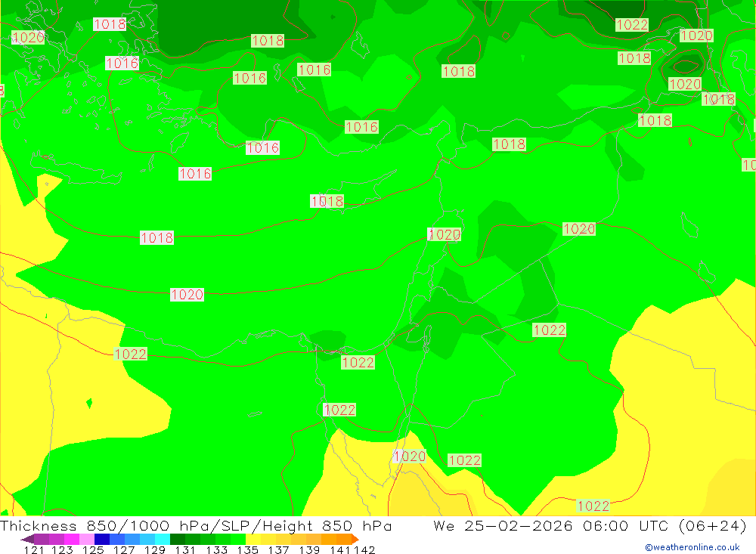
Task: Click the legend value 121
Action: tap(34, 549)
